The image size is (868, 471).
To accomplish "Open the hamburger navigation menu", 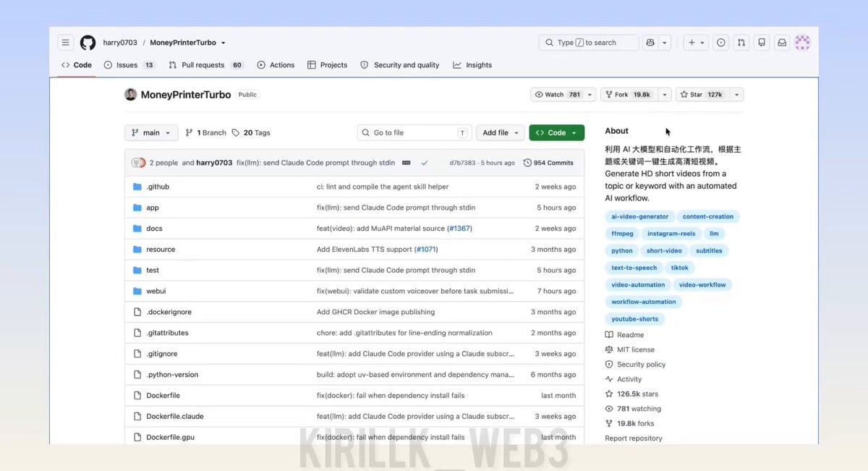I will pos(66,43).
